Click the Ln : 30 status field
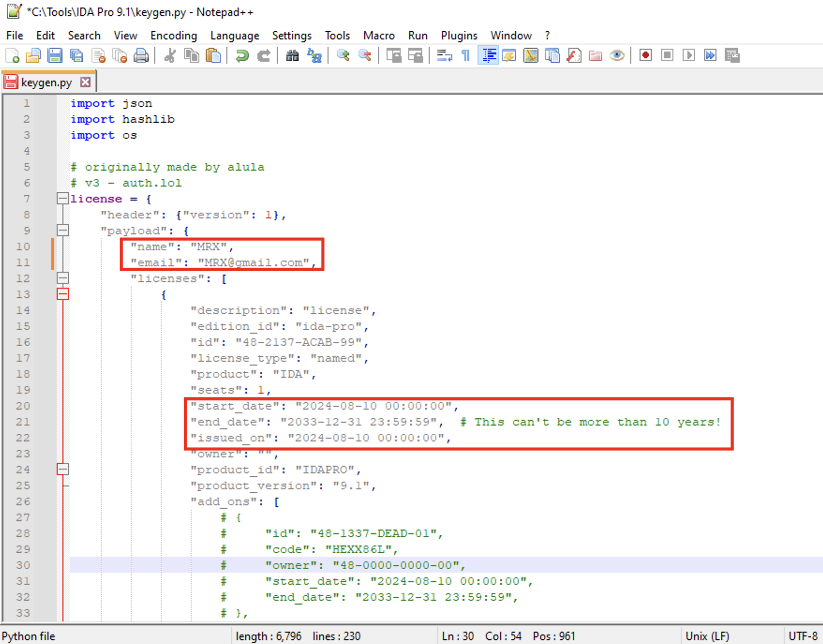This screenshot has height=644, width=823. point(458,636)
